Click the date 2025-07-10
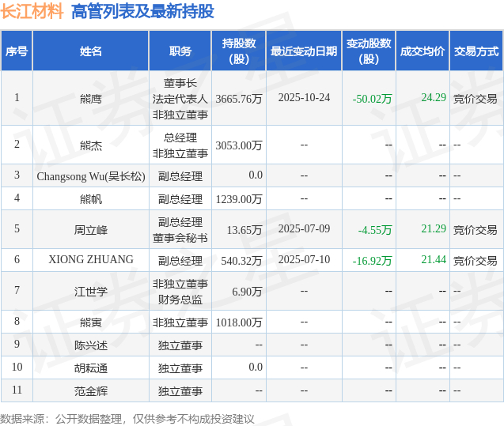Image resolution: width=504 pixels, height=426 pixels. pyautogui.click(x=304, y=259)
